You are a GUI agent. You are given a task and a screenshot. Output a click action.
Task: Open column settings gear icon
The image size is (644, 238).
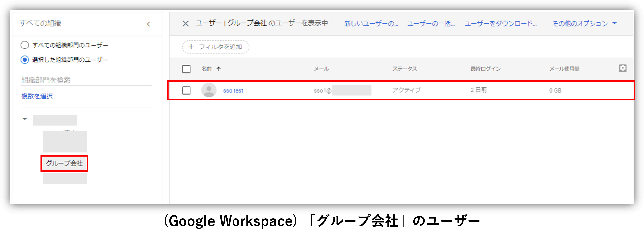click(x=623, y=68)
